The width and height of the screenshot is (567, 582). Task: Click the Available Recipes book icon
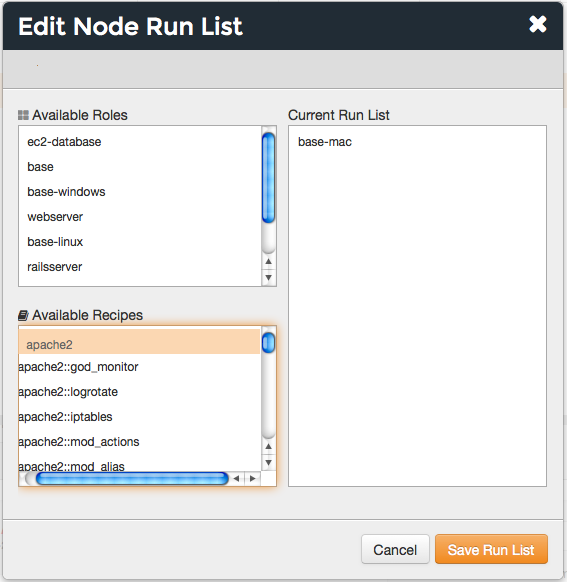point(23,315)
